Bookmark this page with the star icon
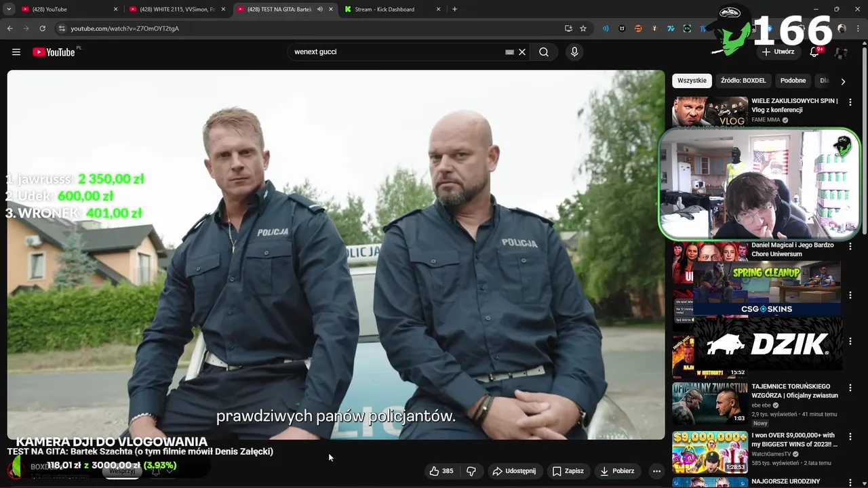Viewport: 868px width, 488px height. [583, 28]
